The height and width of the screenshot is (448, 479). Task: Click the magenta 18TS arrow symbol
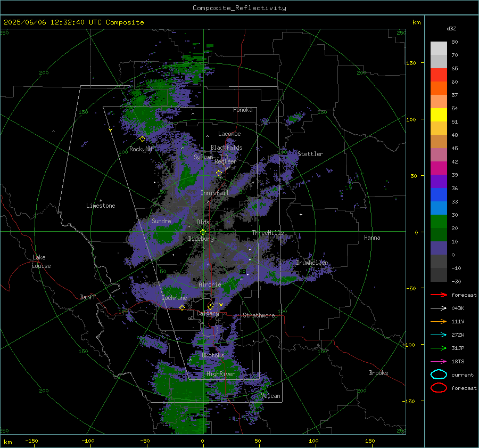coord(439,362)
